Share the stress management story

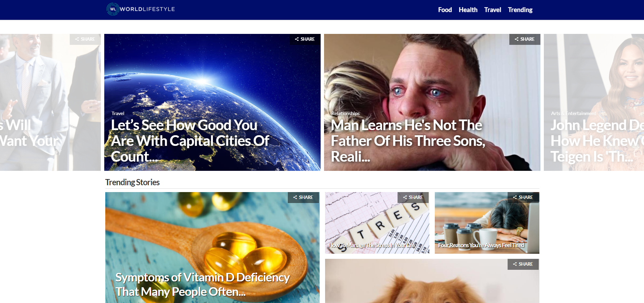pyautogui.click(x=413, y=198)
